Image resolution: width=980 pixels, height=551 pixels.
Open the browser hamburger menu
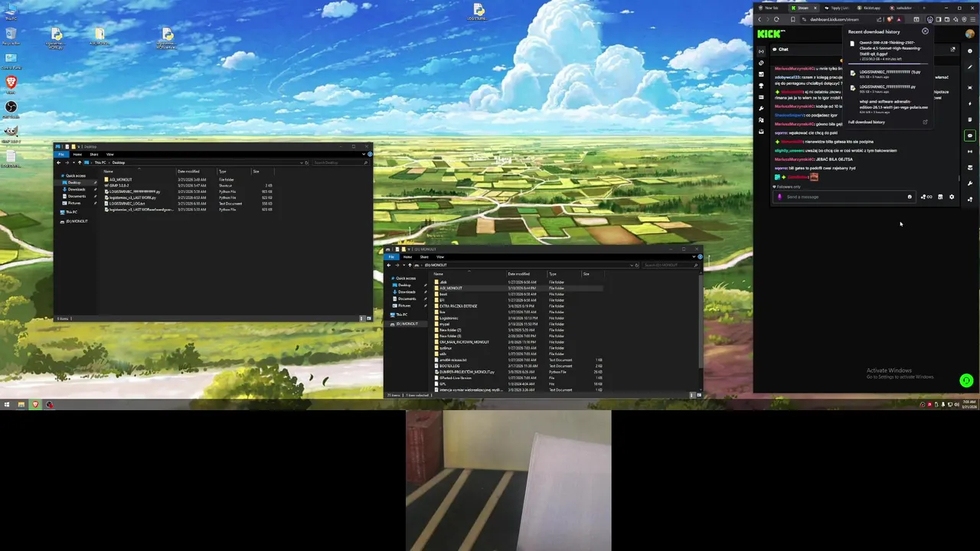[972, 19]
